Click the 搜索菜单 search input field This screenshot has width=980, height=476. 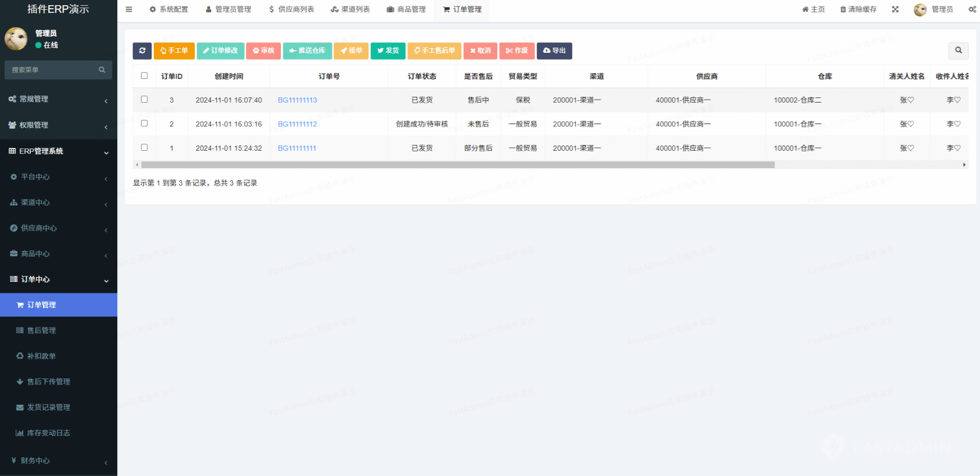[x=53, y=70]
